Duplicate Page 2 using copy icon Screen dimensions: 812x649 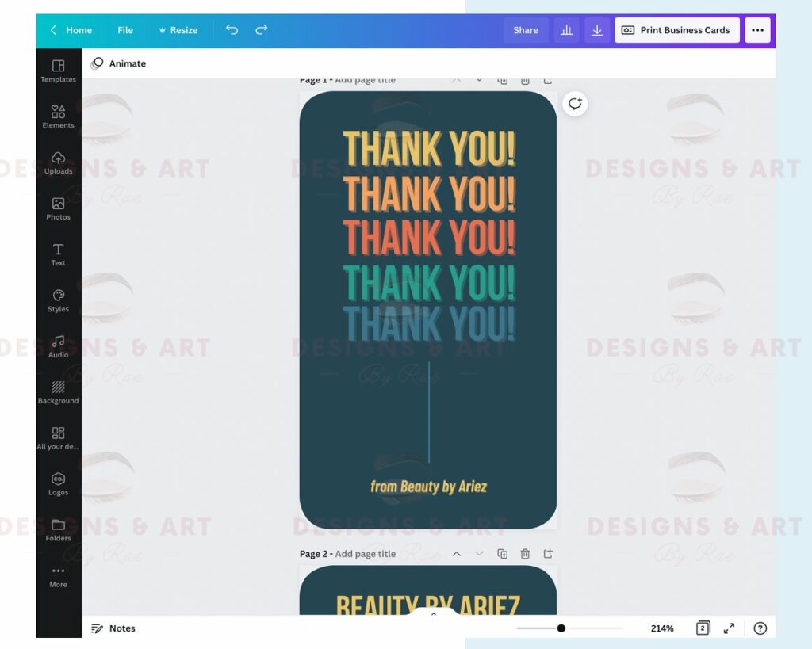tap(502, 554)
